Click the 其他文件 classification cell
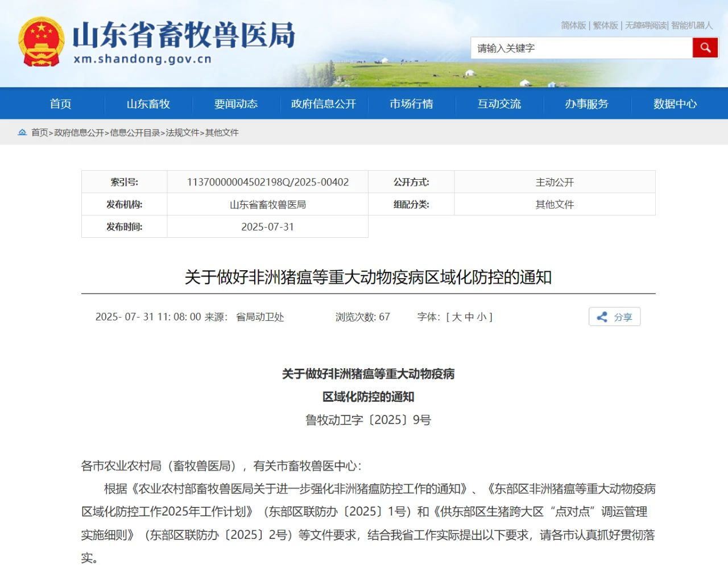Viewport: 728px width, 569px height. tap(555, 204)
